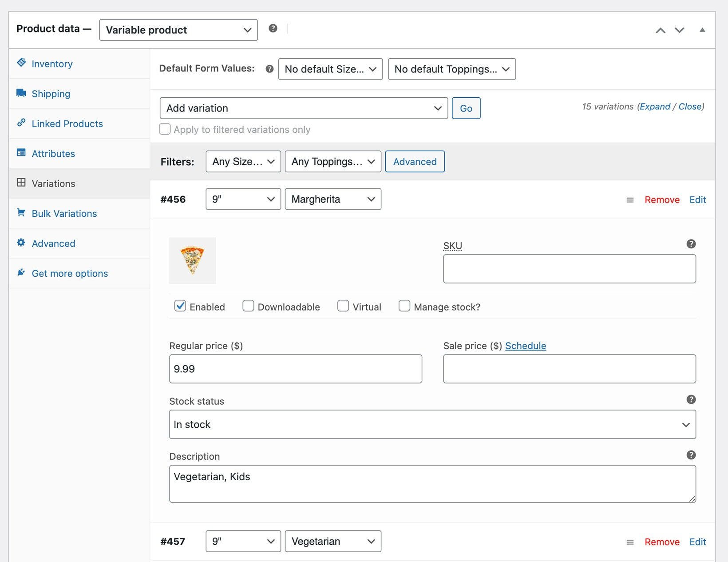
Task: Check the Manage stock checkbox
Action: 404,306
